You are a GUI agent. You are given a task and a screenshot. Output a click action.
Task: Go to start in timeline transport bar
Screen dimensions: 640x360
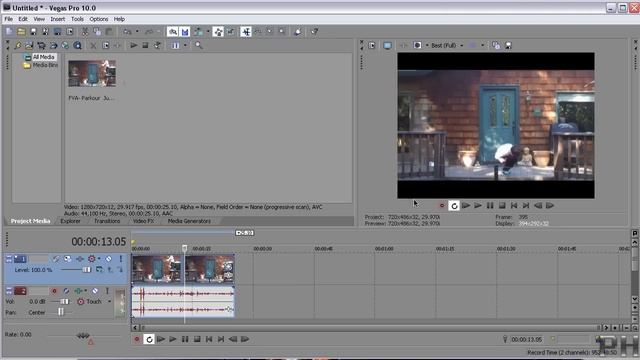[209, 339]
